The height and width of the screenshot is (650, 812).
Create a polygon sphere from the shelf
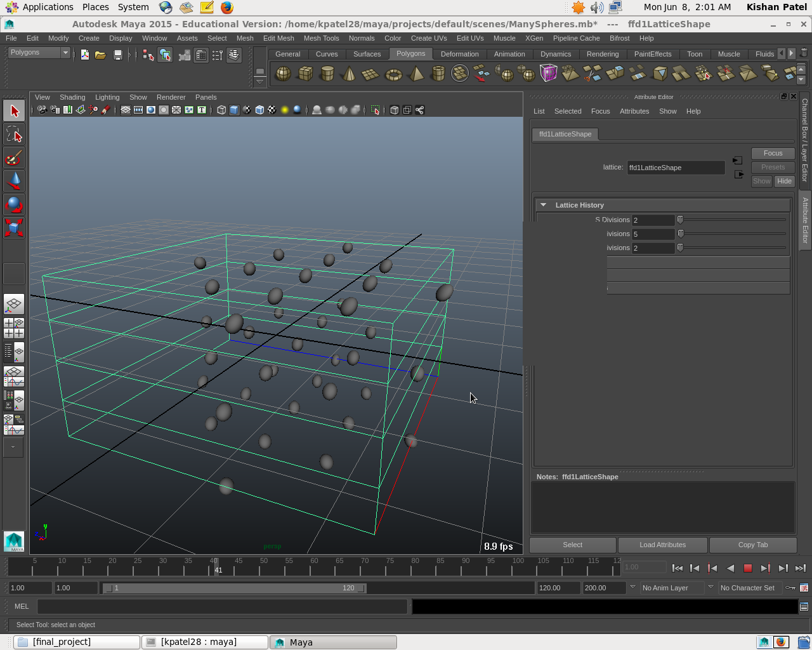pos(283,74)
